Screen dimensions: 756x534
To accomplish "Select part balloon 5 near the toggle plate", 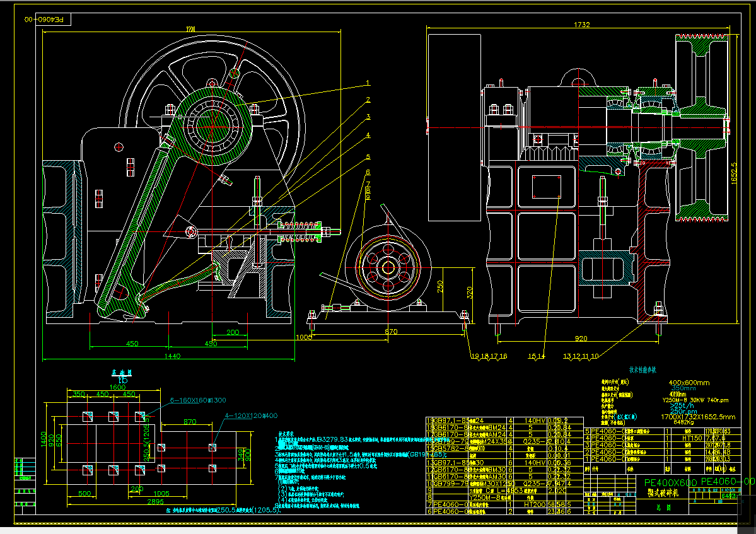I will 368,157.
